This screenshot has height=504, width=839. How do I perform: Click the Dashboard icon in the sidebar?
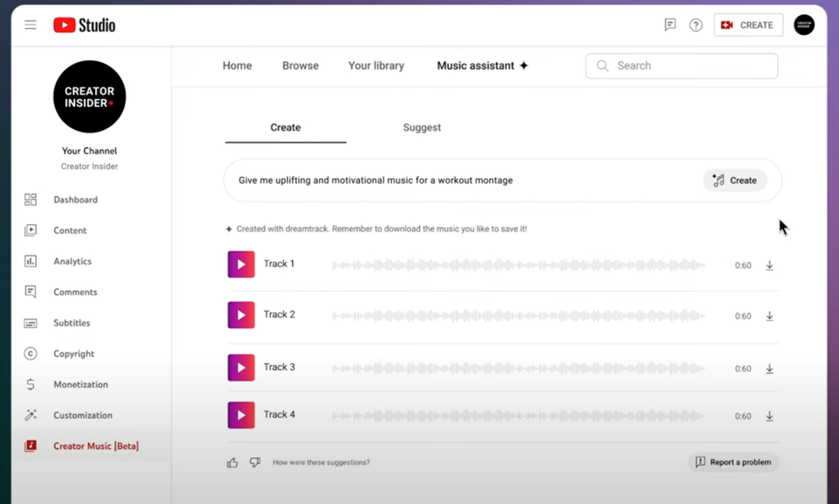click(30, 200)
